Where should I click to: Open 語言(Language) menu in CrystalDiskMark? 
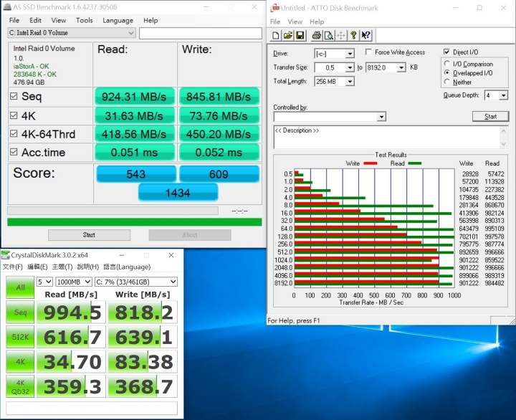click(127, 267)
